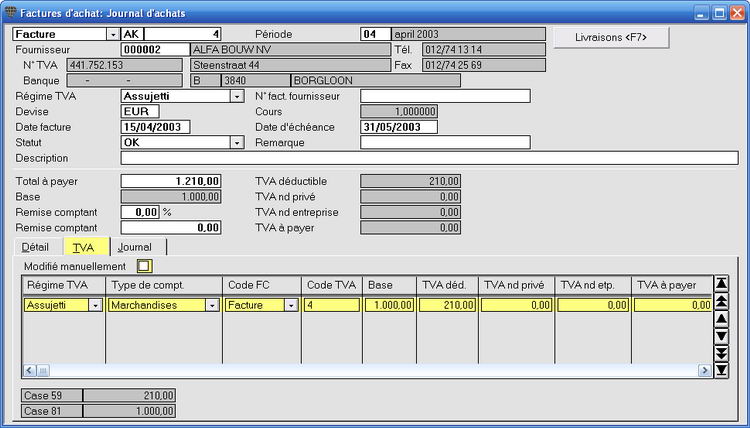The width and height of the screenshot is (750, 428).
Task: Click the Code TVA column header
Action: (x=332, y=285)
